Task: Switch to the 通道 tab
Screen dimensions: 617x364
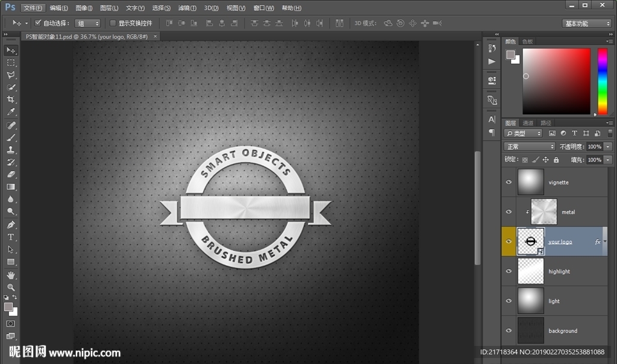Action: point(528,123)
